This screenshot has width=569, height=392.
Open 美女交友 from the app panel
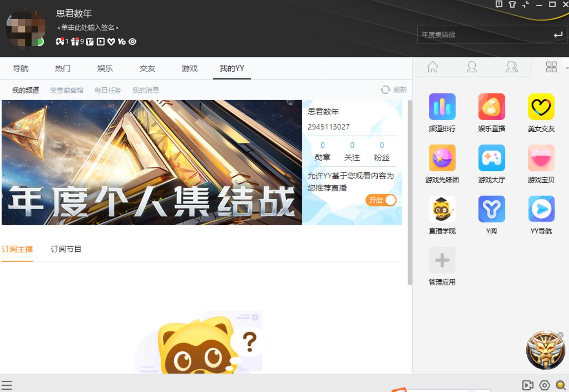click(x=541, y=107)
